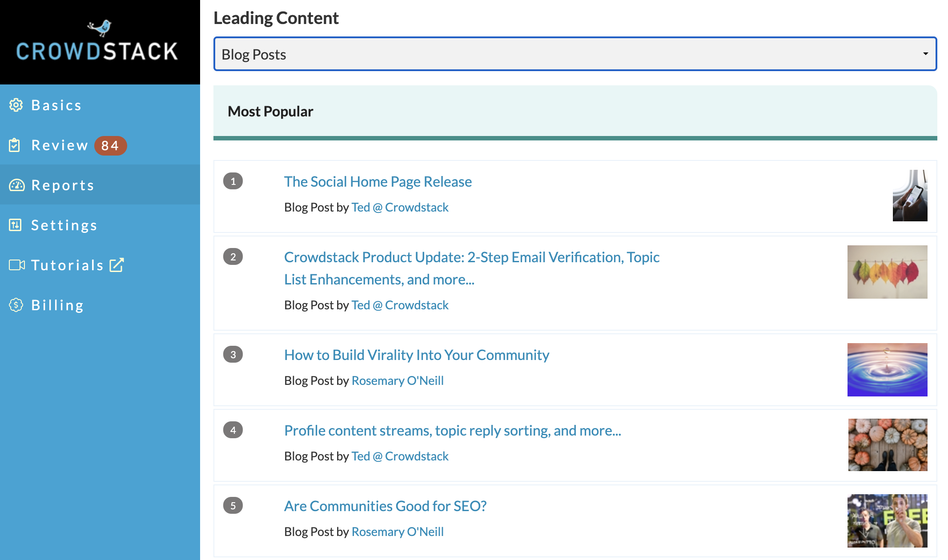
Task: Open Profile content streams post
Action: pyautogui.click(x=453, y=430)
